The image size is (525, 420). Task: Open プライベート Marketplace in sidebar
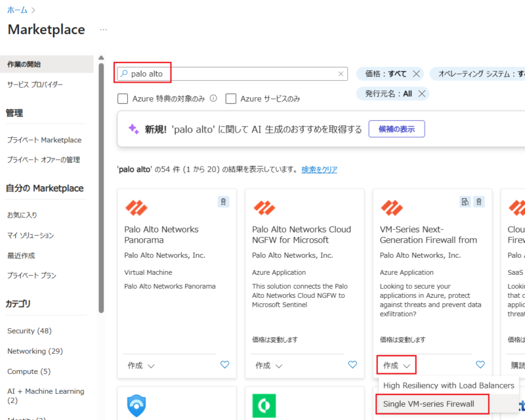coord(44,140)
